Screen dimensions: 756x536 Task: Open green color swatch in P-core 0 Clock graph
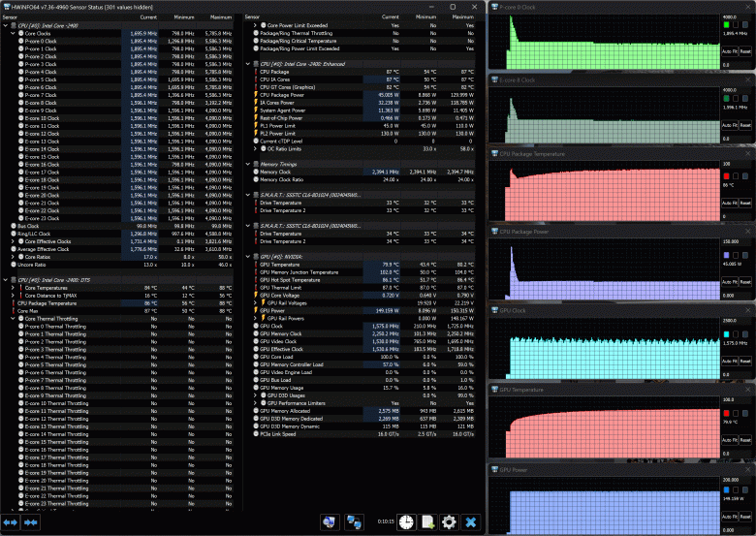pyautogui.click(x=727, y=24)
